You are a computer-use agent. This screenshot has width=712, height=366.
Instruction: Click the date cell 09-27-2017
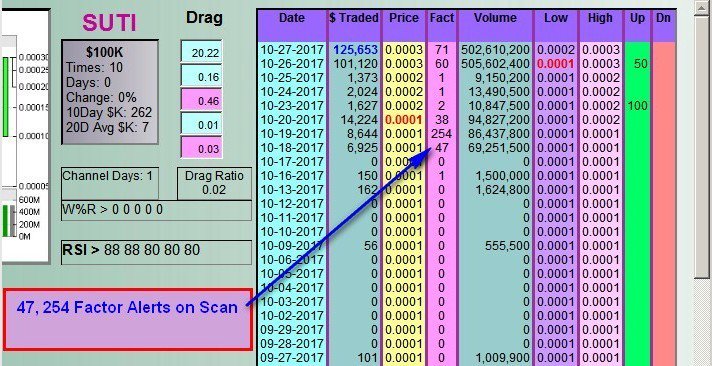click(x=292, y=358)
